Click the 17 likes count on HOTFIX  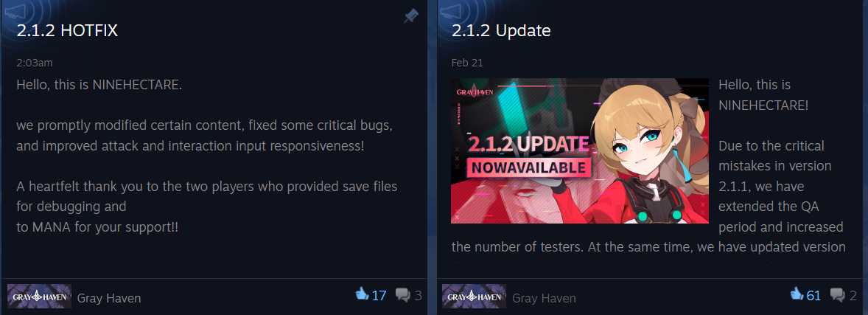point(379,296)
